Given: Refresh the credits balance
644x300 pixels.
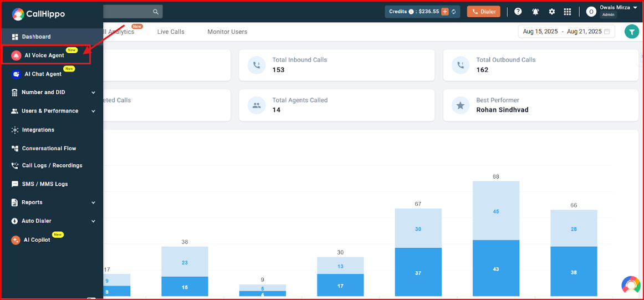Looking at the screenshot, I should pyautogui.click(x=454, y=12).
